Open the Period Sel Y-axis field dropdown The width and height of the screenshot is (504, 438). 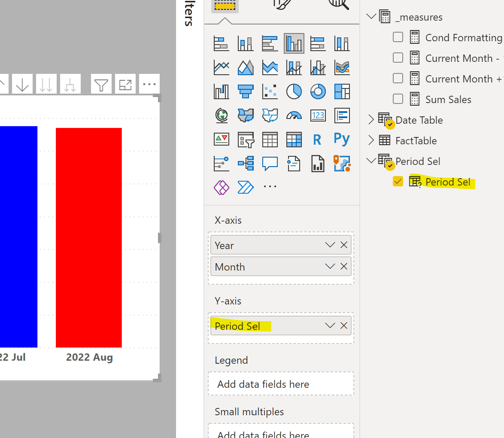tap(330, 326)
